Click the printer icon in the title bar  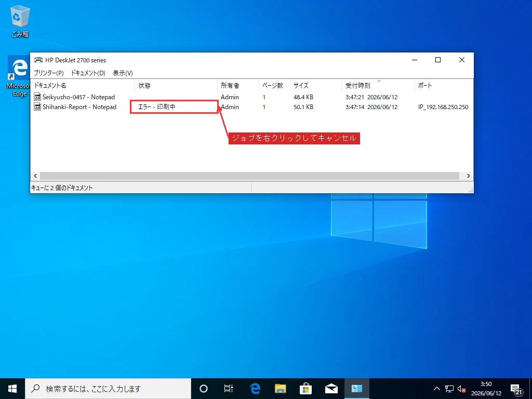[x=38, y=60]
